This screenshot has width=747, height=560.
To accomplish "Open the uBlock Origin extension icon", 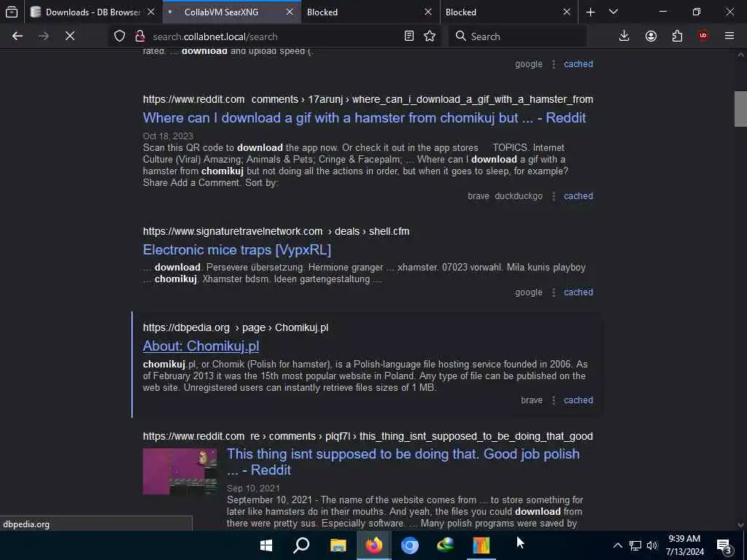I will 703,36.
